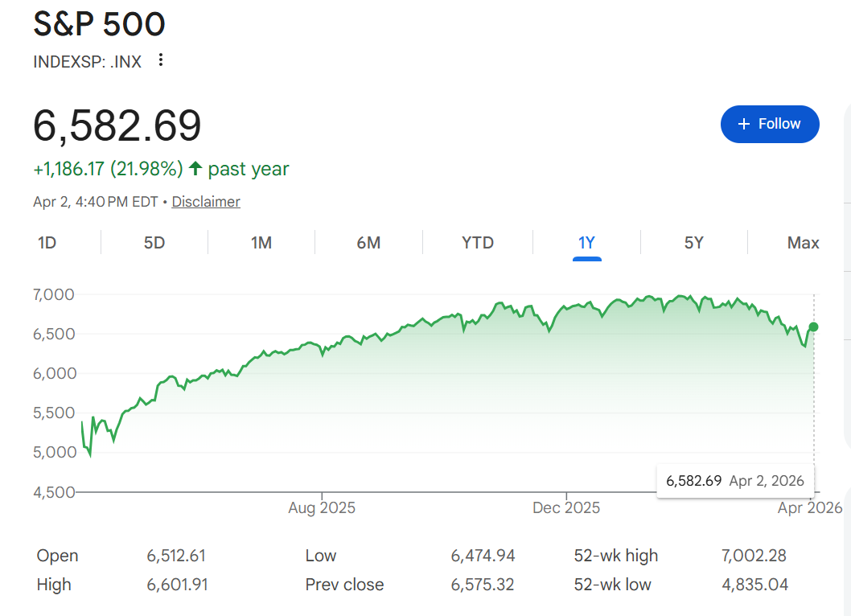Select the 5D time range

click(154, 243)
